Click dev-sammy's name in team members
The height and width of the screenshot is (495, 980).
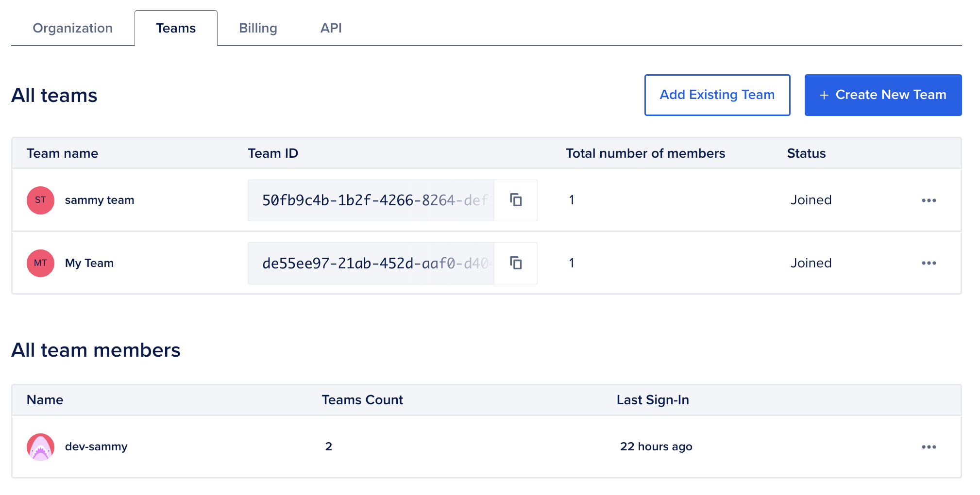coord(96,446)
